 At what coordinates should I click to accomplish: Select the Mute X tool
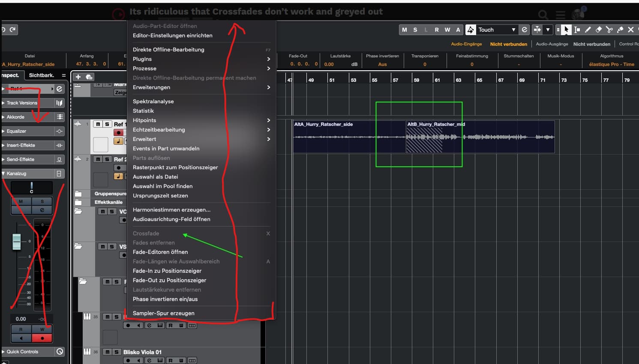[631, 30]
